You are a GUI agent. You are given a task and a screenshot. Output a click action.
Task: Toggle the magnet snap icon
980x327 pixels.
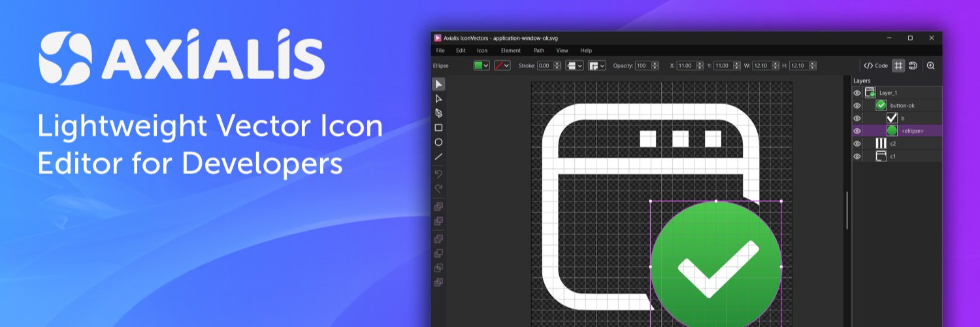913,65
